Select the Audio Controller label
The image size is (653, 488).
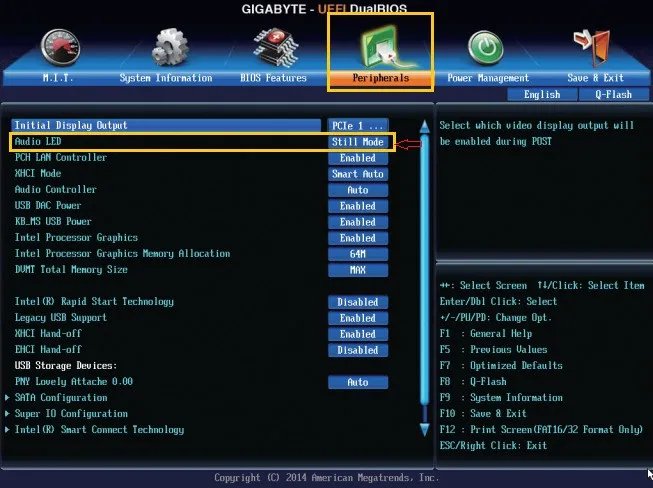[55, 189]
